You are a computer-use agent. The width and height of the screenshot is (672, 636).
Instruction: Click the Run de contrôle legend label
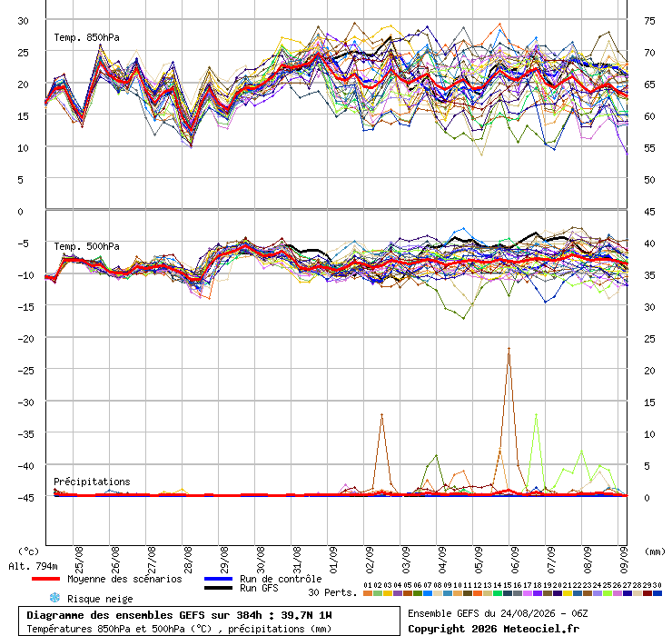coord(281,579)
